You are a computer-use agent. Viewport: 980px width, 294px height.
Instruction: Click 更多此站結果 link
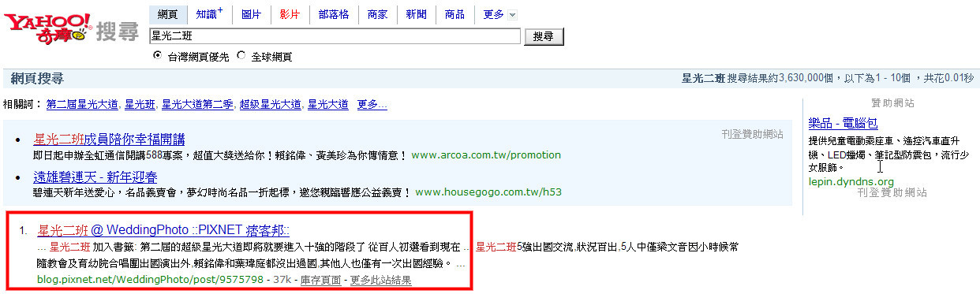[380, 280]
